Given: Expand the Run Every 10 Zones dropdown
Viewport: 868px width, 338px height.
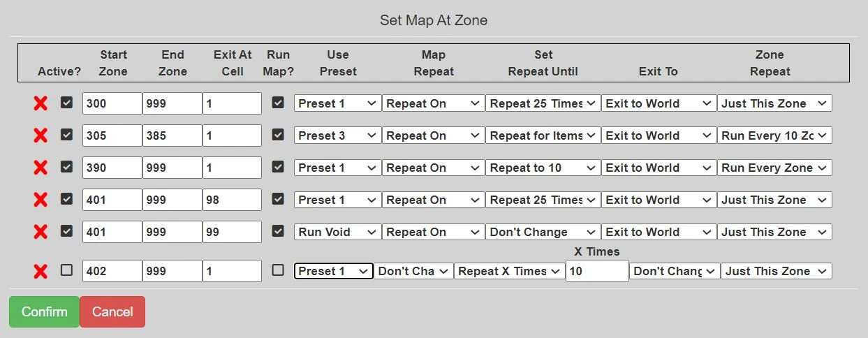Looking at the screenshot, I should coord(774,135).
